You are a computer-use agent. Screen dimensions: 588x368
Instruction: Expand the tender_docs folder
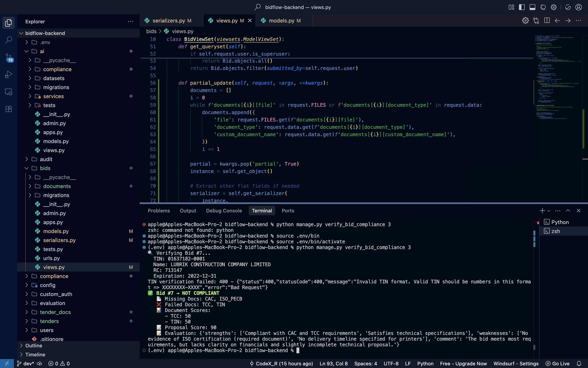78,312
